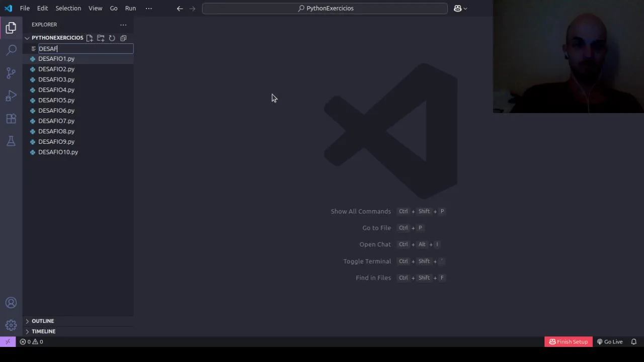Image resolution: width=644 pixels, height=362 pixels.
Task: Open Source Control view icon
Action: coord(11,73)
